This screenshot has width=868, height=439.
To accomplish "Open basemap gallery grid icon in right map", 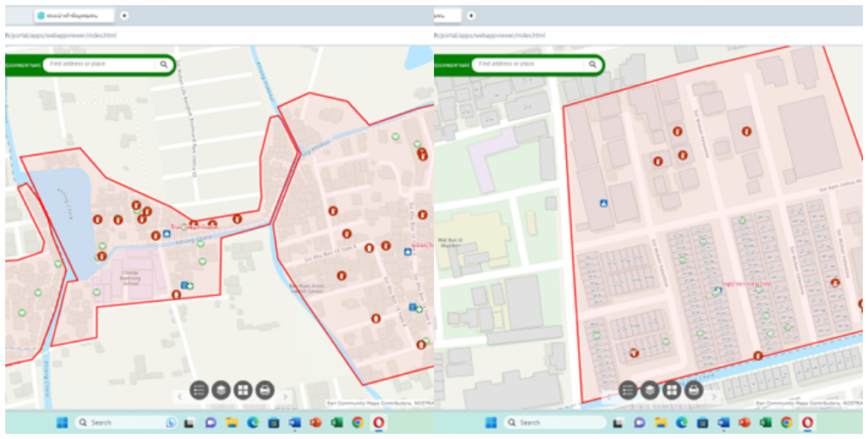I will click(x=672, y=390).
